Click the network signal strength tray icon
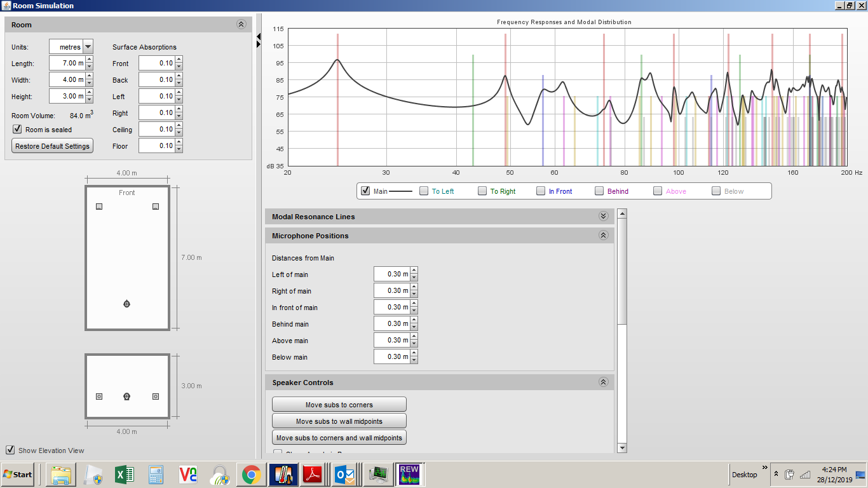Image resolution: width=868 pixels, height=488 pixels. click(805, 475)
